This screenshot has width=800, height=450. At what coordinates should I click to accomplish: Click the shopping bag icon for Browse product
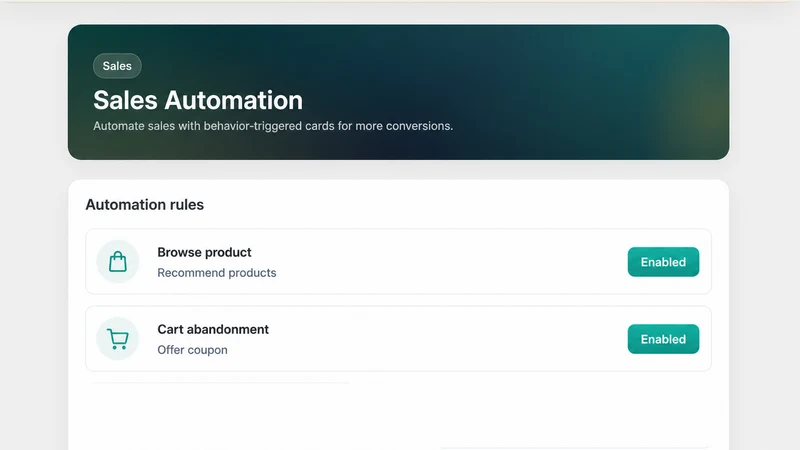(x=118, y=262)
